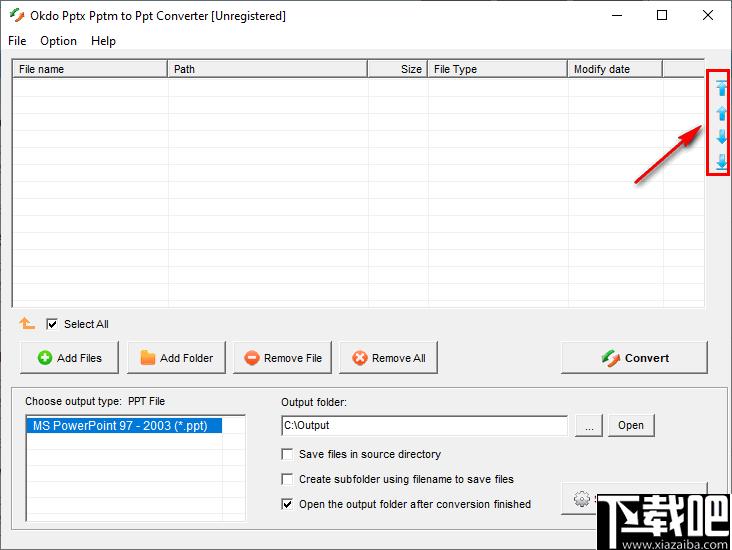Viewport: 732px width, 550px height.
Task: Click the Add Folder button
Action: tap(176, 358)
